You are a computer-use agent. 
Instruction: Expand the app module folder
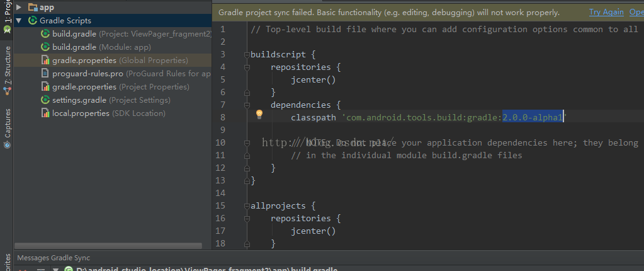tap(19, 7)
